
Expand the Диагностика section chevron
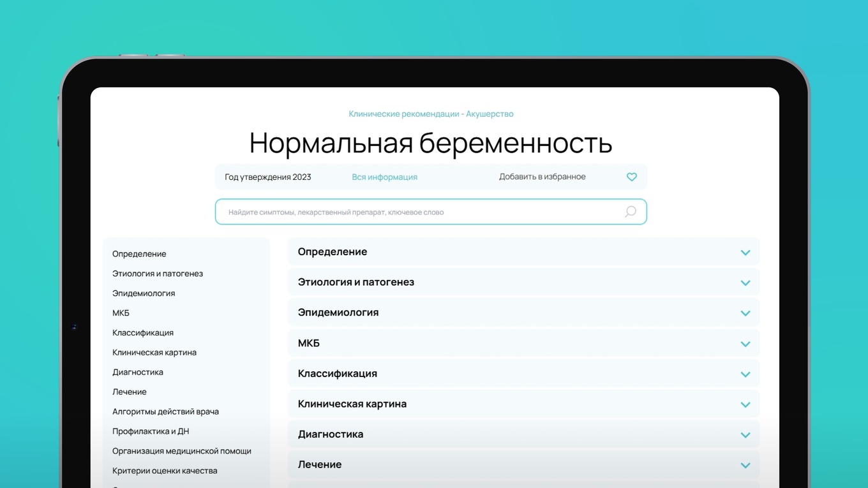[745, 435]
